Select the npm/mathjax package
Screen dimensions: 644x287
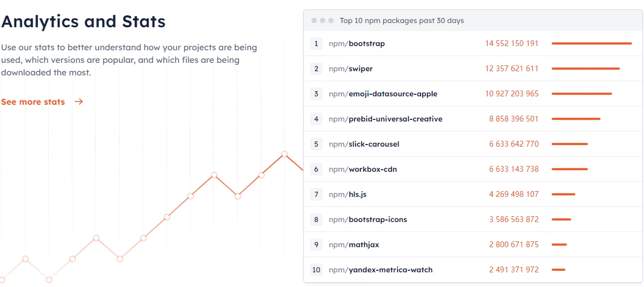coord(355,245)
